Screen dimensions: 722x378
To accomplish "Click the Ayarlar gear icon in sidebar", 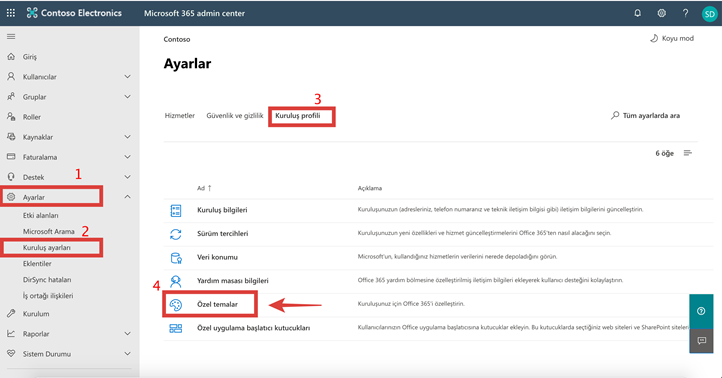I will 11,197.
